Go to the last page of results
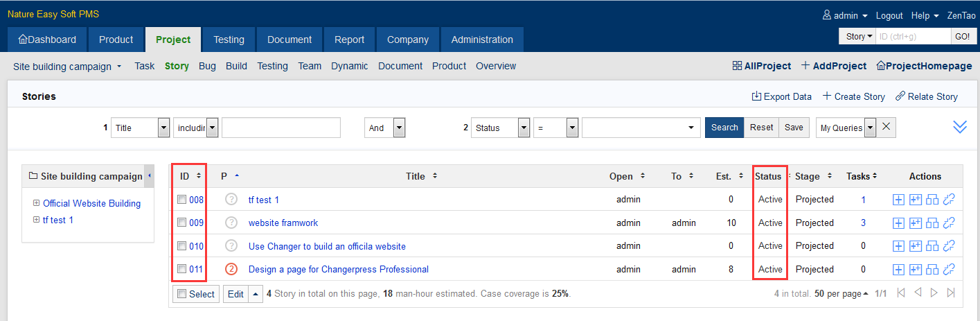Screen dimensions: 980x321 click(951, 293)
